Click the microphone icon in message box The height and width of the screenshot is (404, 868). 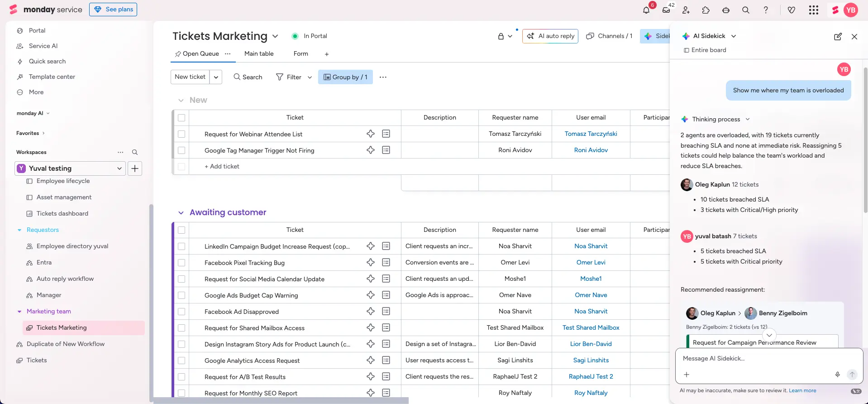click(x=837, y=375)
